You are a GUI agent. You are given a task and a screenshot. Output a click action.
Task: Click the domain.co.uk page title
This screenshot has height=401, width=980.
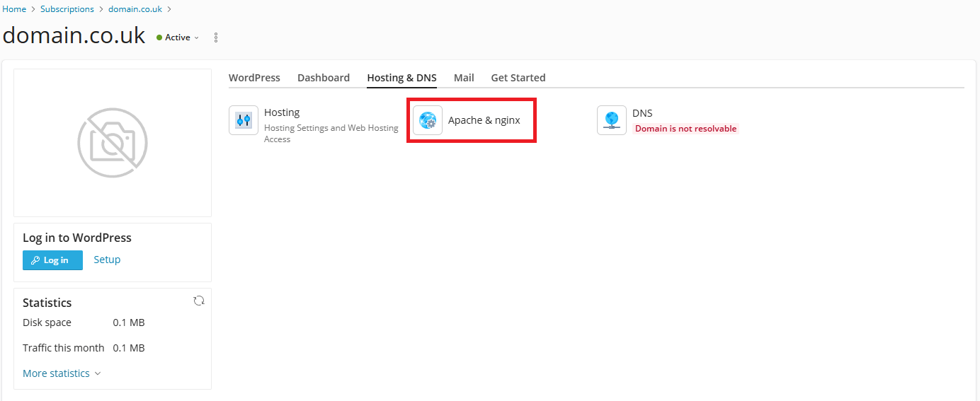(x=74, y=36)
